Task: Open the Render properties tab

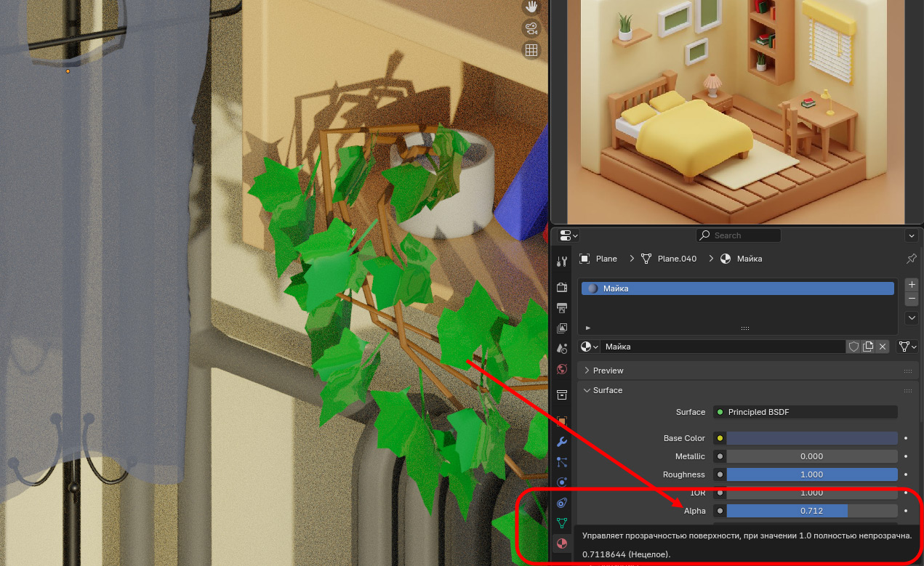Action: (562, 288)
